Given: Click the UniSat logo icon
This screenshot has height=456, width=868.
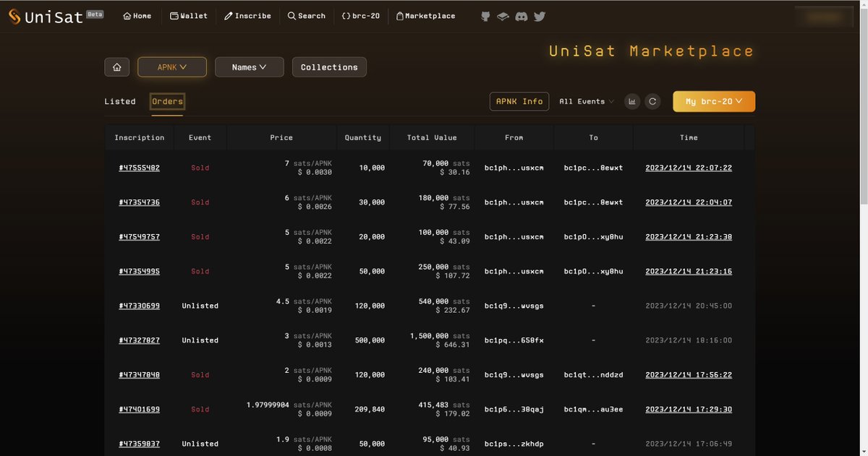Looking at the screenshot, I should [14, 17].
